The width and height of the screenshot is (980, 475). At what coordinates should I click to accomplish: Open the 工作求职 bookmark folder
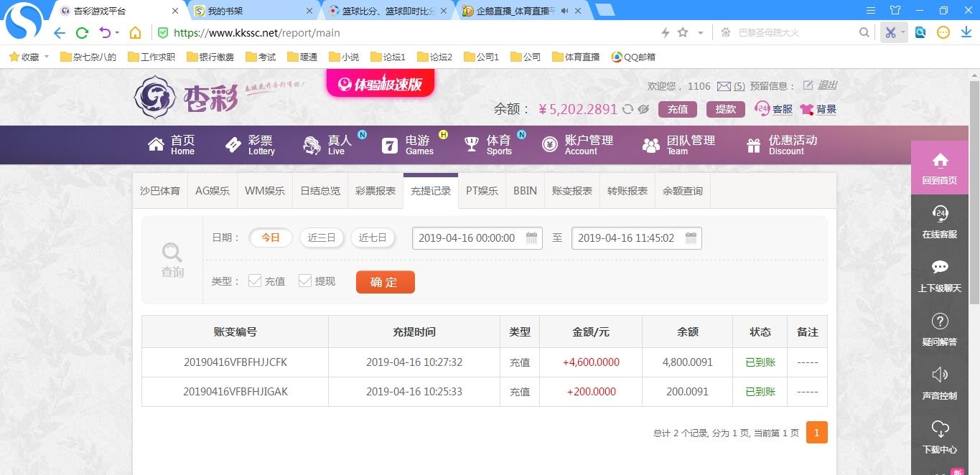tap(151, 57)
